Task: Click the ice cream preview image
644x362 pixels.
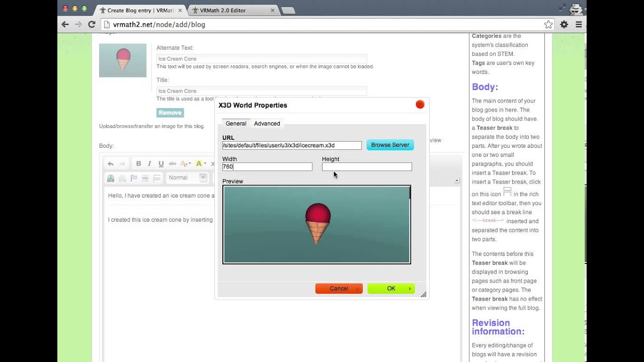Action: (x=316, y=225)
